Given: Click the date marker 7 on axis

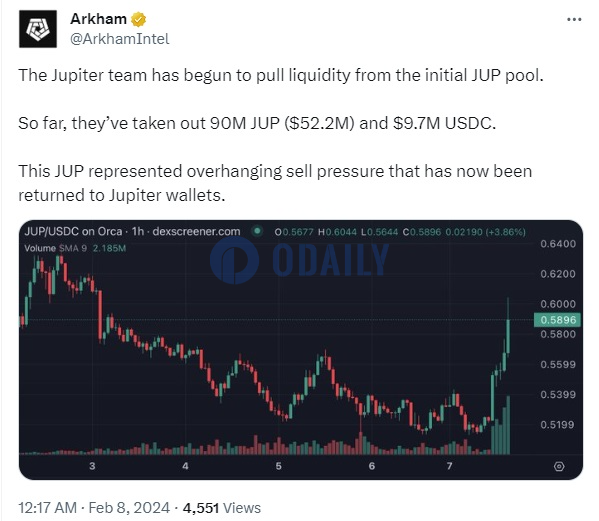Looking at the screenshot, I should click(x=449, y=466).
